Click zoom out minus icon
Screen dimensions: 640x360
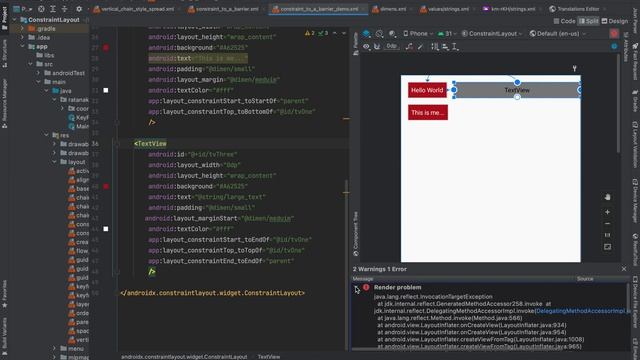[607, 224]
